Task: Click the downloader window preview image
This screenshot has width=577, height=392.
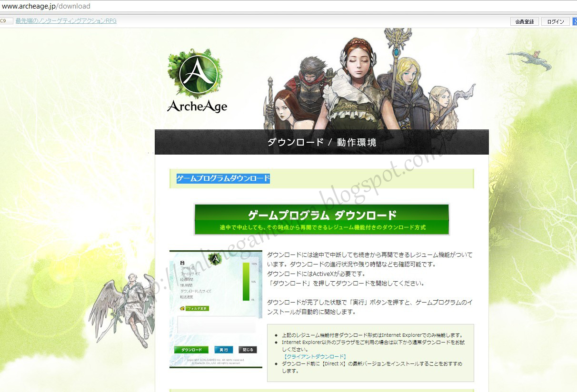Action: pos(216,309)
